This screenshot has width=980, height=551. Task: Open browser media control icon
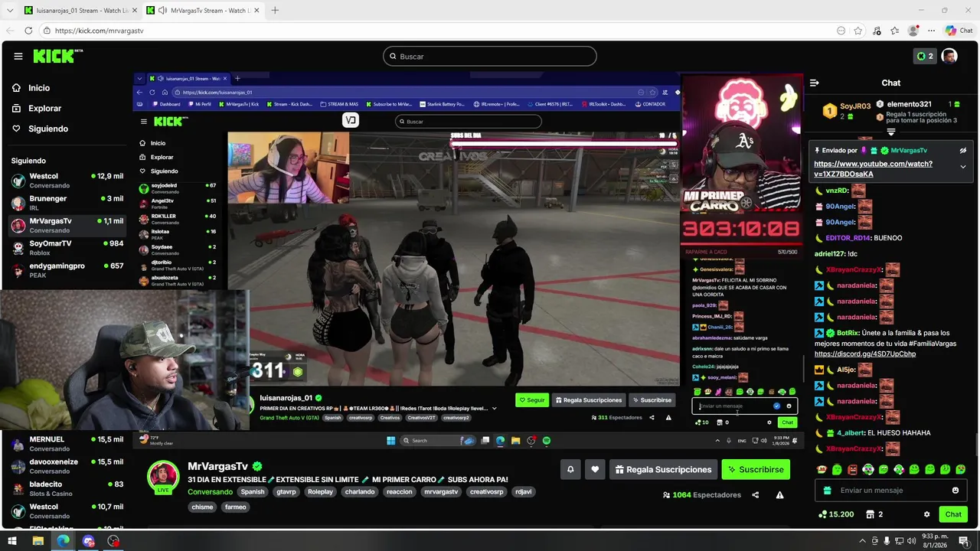tap(877, 31)
